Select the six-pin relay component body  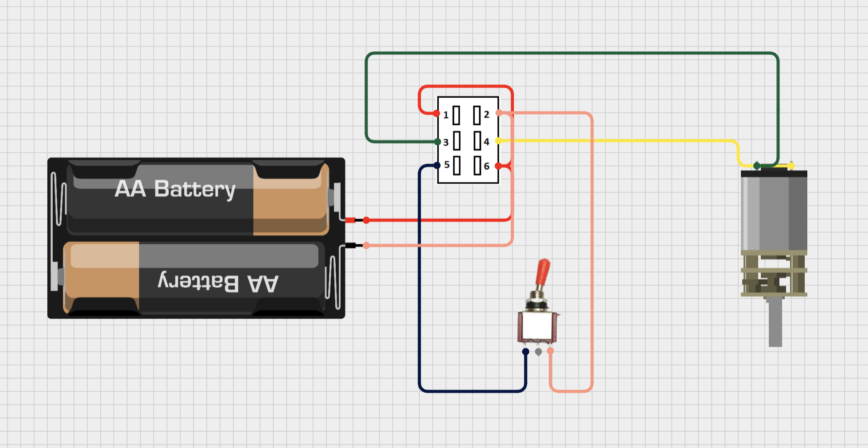[468, 140]
